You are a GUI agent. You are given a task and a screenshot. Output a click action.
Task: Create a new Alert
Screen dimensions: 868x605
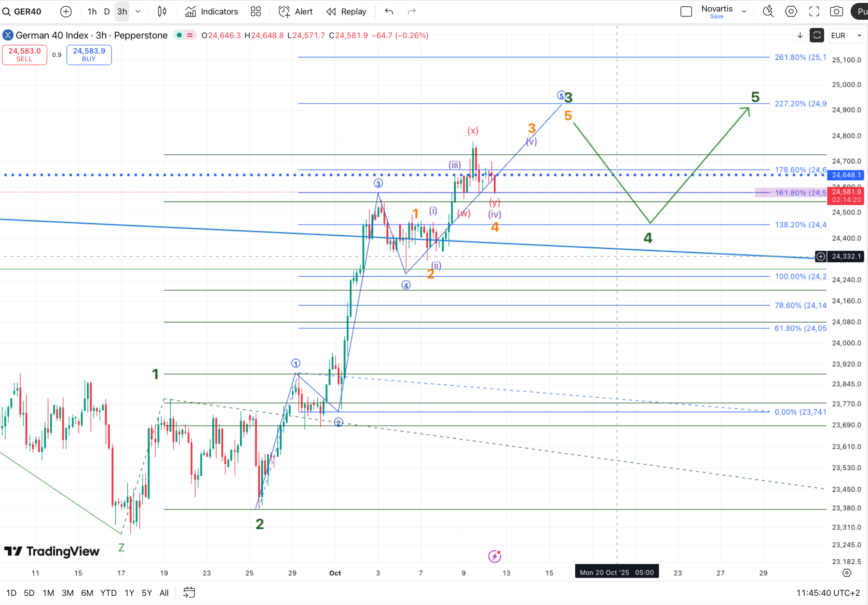click(296, 12)
